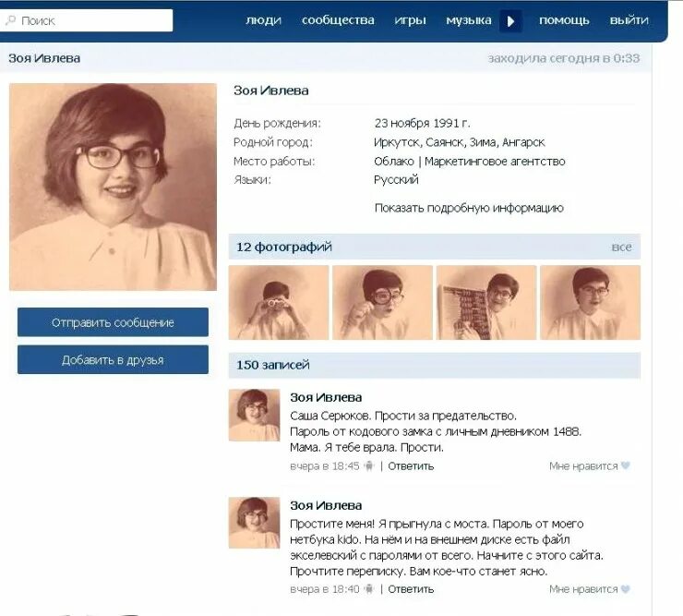Image resolution: width=683 pixels, height=616 pixels.
Task: Click mobile device icon beside 18:45 timestamp
Action: pyautogui.click(x=369, y=465)
